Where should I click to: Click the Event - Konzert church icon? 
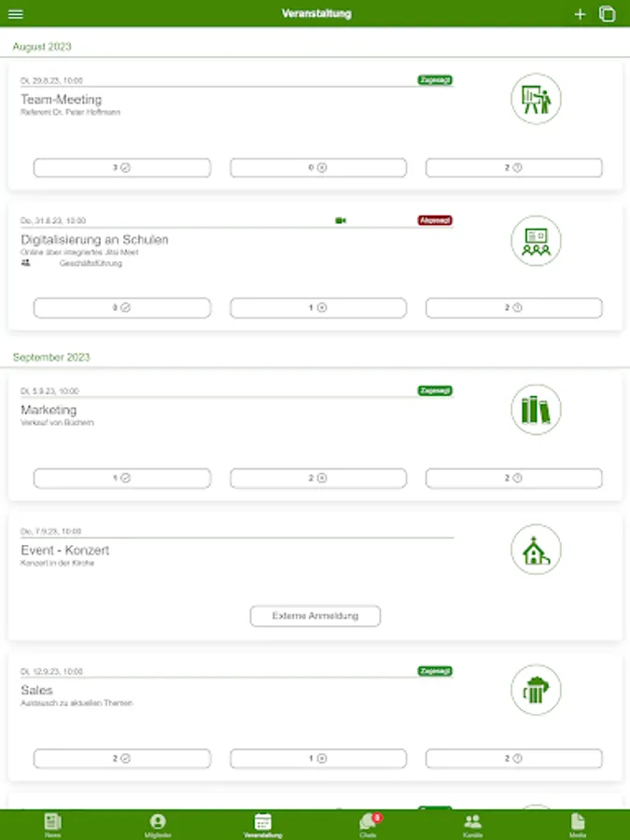coord(536,550)
